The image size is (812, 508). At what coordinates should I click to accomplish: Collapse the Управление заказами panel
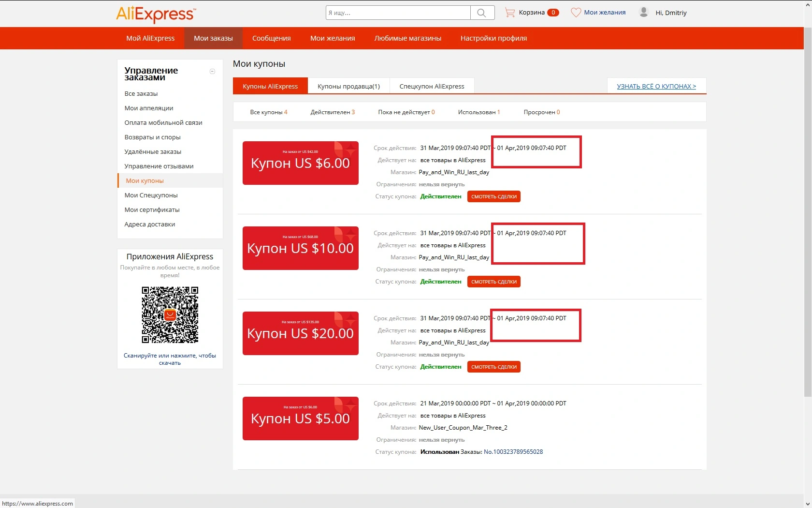click(212, 72)
